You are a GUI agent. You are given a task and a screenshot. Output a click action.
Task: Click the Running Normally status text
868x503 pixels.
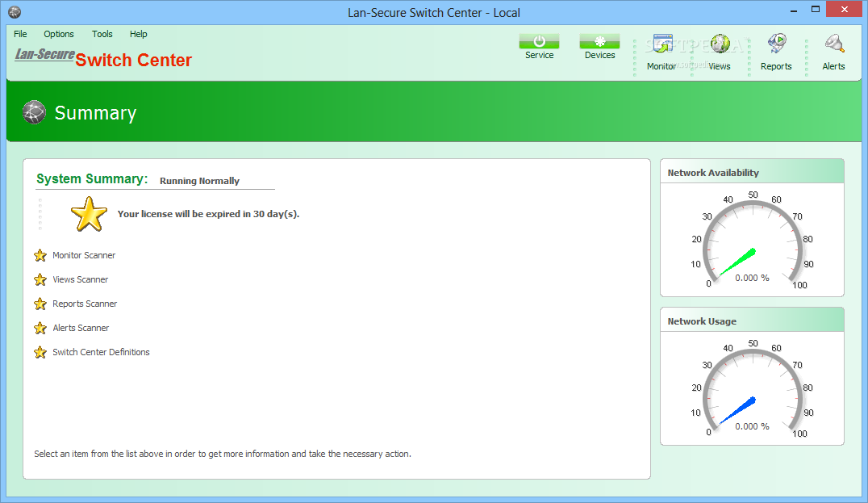[199, 181]
